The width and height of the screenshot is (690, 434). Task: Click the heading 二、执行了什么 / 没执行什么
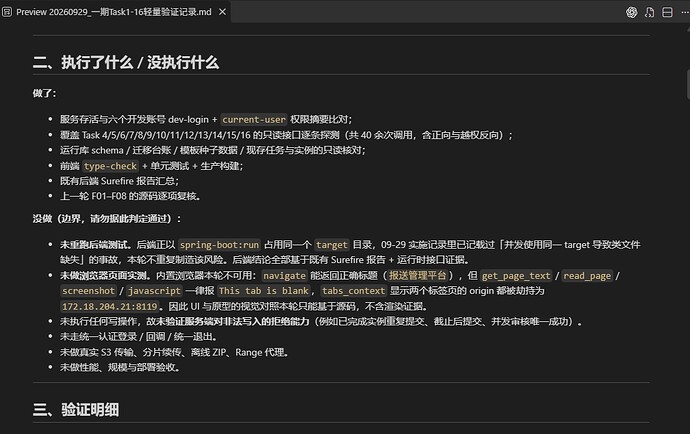(126, 62)
